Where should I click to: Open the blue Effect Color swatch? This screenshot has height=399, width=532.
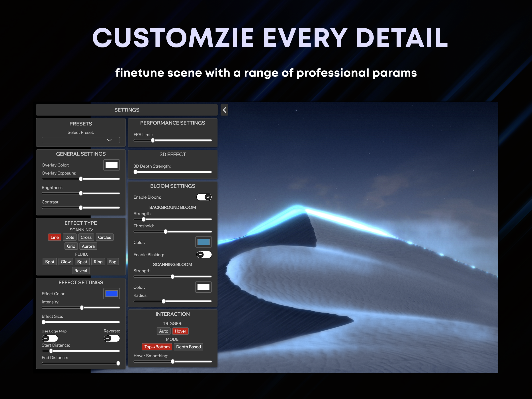[111, 293]
